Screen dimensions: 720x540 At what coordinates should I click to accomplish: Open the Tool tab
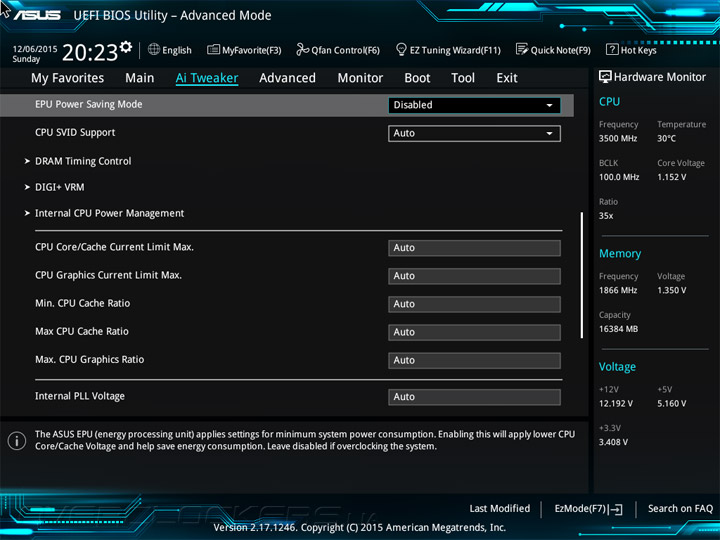coord(463,78)
